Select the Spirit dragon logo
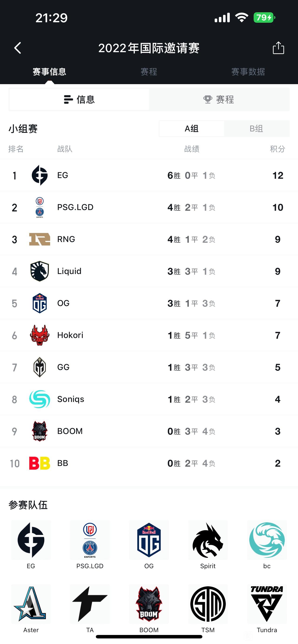The width and height of the screenshot is (298, 644). point(208,540)
